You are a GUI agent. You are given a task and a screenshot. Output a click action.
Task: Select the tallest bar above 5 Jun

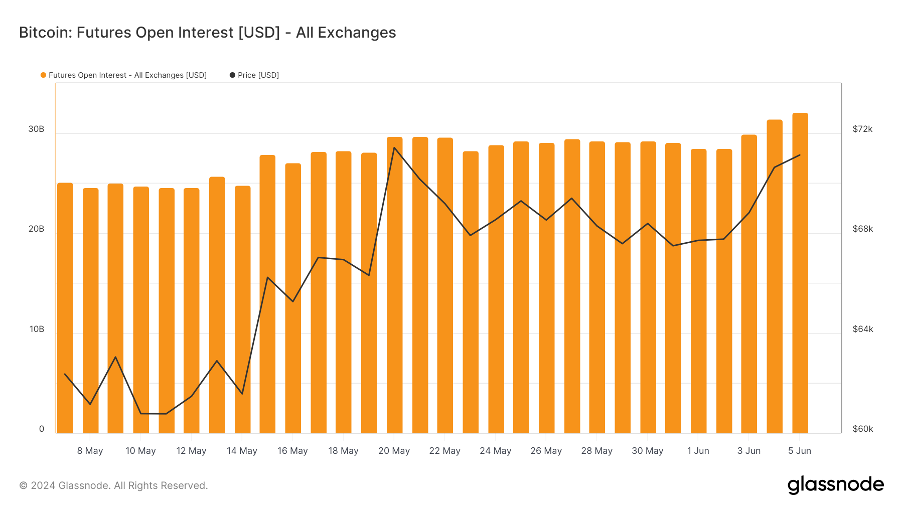(800, 272)
